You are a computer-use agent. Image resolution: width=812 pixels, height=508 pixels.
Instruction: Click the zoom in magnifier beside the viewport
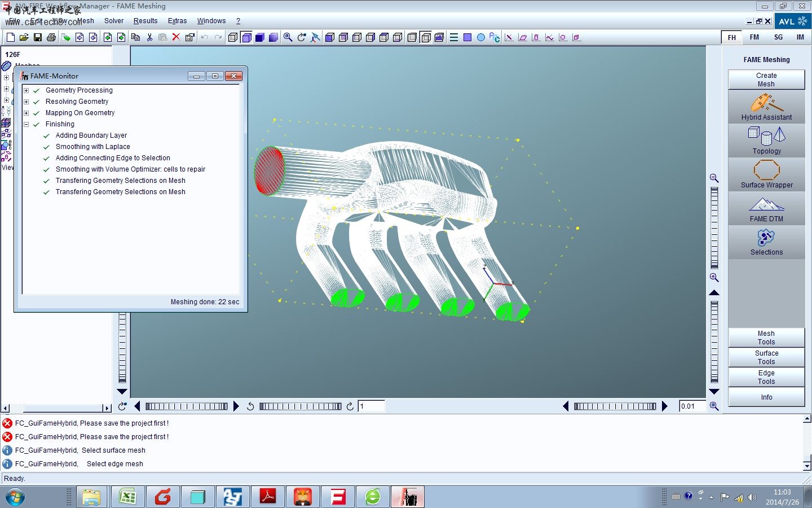714,278
